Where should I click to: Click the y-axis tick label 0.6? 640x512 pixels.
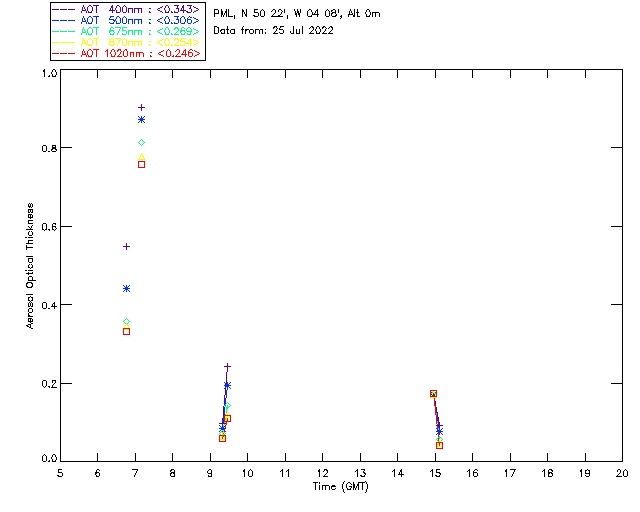pyautogui.click(x=49, y=227)
